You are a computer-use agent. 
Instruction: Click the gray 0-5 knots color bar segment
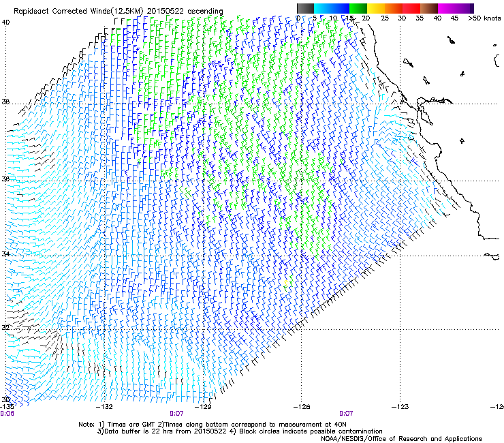(305, 8)
